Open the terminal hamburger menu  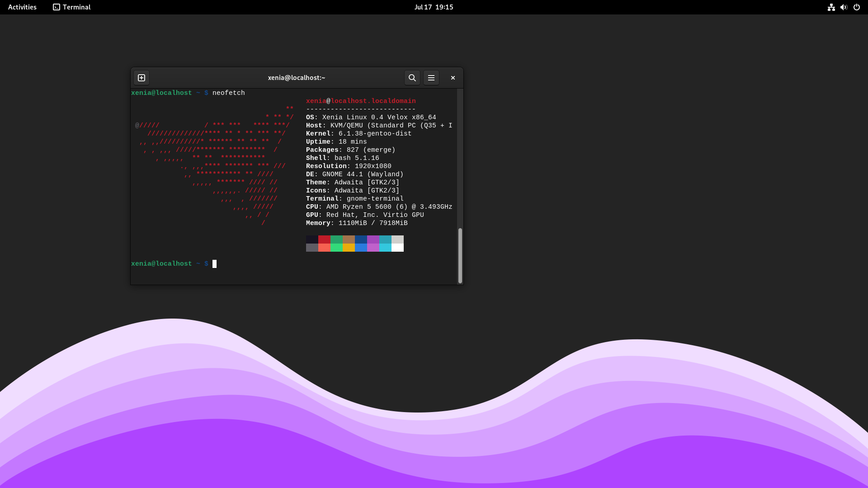pos(431,78)
